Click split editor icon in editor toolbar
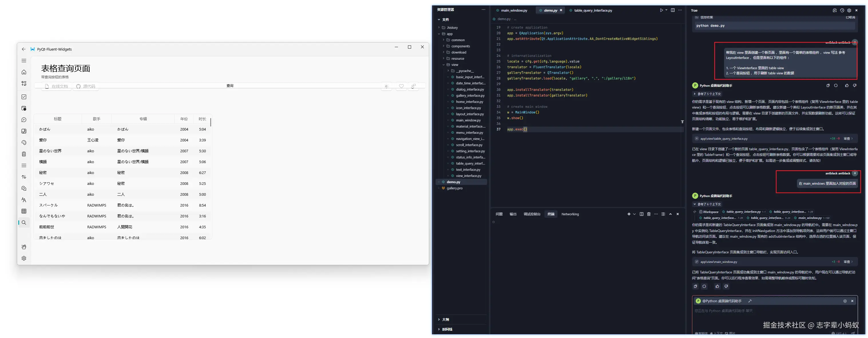 click(673, 10)
